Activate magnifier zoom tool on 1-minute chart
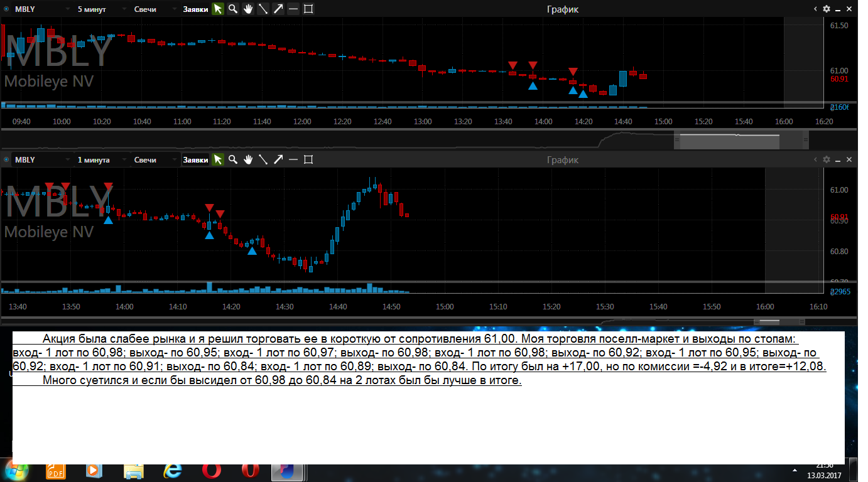Viewport: 868px width, 482px height. pyautogui.click(x=233, y=159)
